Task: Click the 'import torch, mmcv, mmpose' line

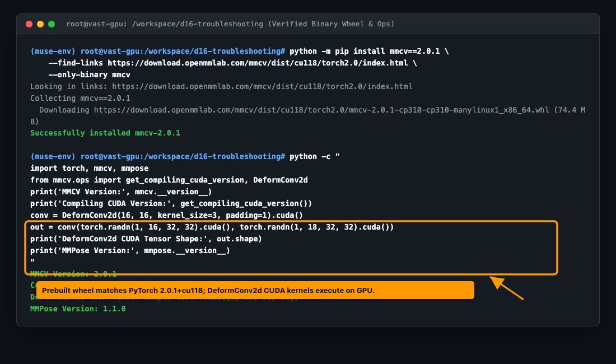Action: [x=89, y=168]
